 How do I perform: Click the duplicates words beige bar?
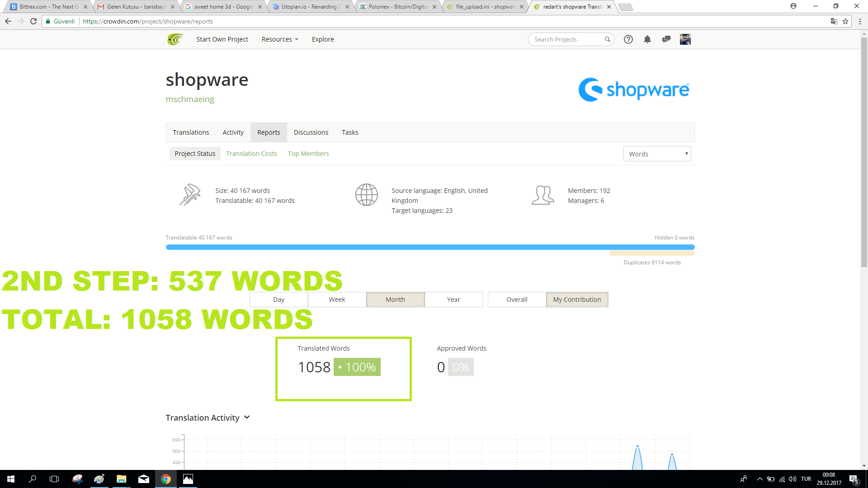(x=652, y=253)
